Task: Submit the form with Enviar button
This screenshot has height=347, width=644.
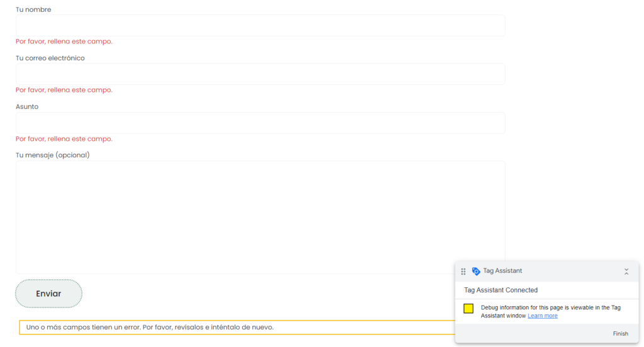Action: point(49,294)
